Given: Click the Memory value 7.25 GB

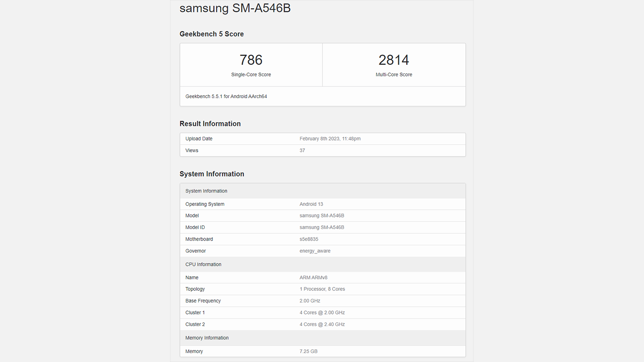Looking at the screenshot, I should 308,351.
